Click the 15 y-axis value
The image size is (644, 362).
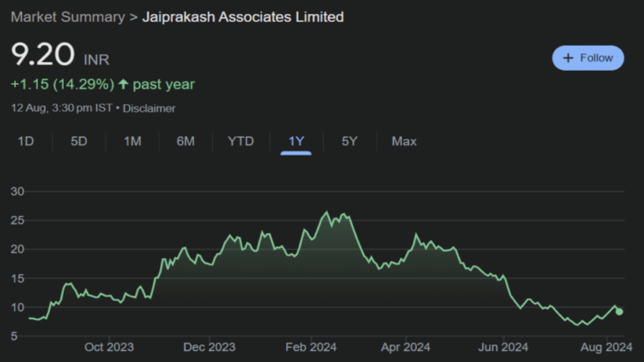[17, 279]
